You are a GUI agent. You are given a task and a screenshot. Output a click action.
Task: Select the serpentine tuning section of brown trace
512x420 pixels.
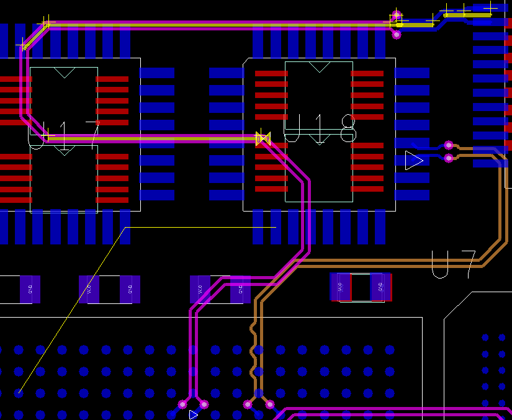pos(253,351)
